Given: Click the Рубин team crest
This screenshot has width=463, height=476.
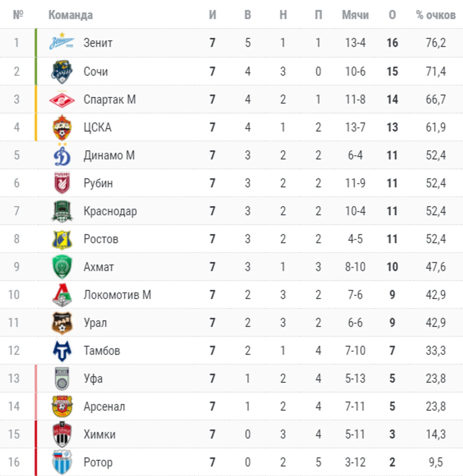Looking at the screenshot, I should click(x=62, y=183).
